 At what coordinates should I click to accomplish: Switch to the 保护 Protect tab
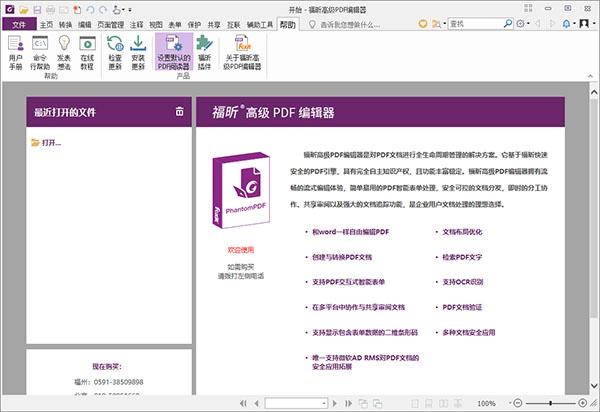(x=194, y=24)
